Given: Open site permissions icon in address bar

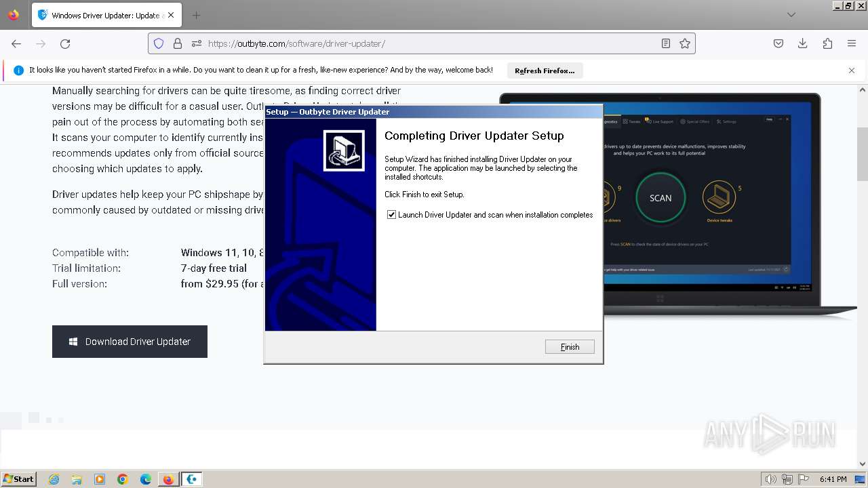Looking at the screenshot, I should tap(197, 43).
